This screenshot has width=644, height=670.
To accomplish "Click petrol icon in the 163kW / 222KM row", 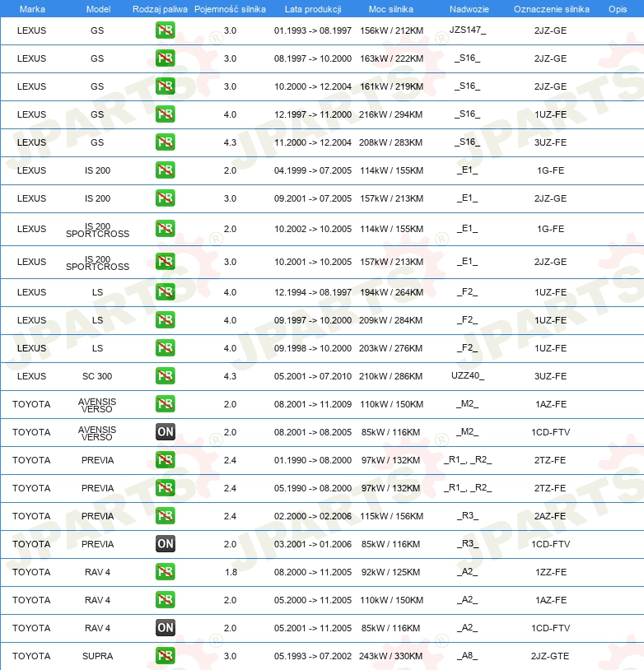I will 165,58.
